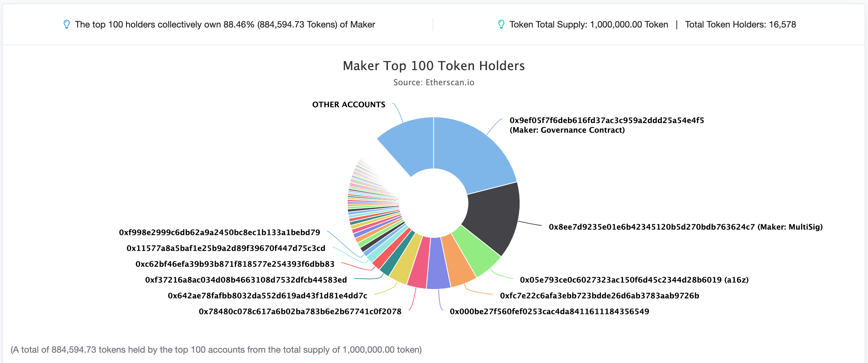Click the top 100 holders own 88.46% text
The height and width of the screenshot is (363, 868).
(225, 24)
